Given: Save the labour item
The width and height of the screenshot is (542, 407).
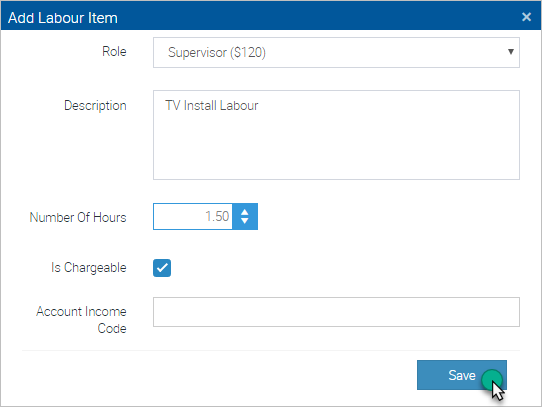Looking at the screenshot, I should point(462,375).
